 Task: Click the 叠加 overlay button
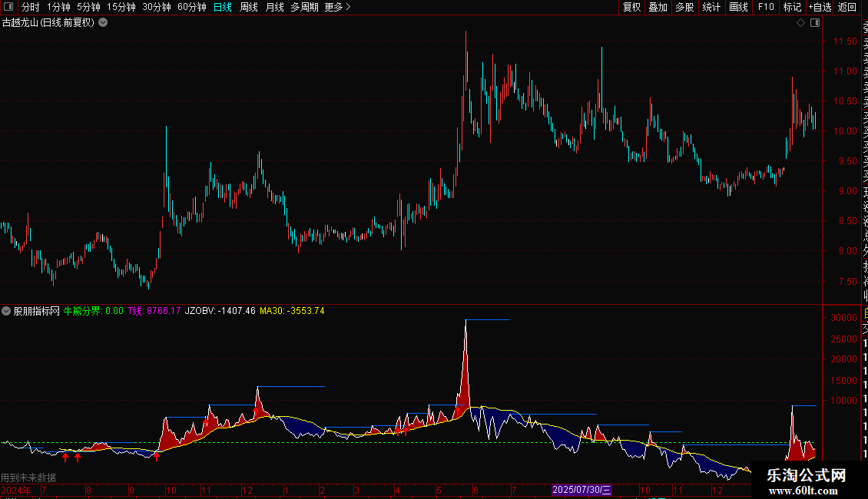[x=658, y=7]
